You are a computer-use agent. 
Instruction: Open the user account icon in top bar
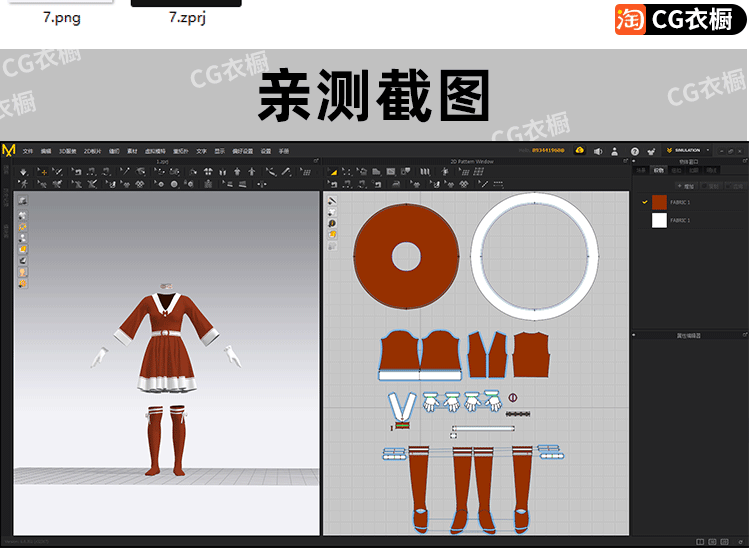[x=616, y=151]
